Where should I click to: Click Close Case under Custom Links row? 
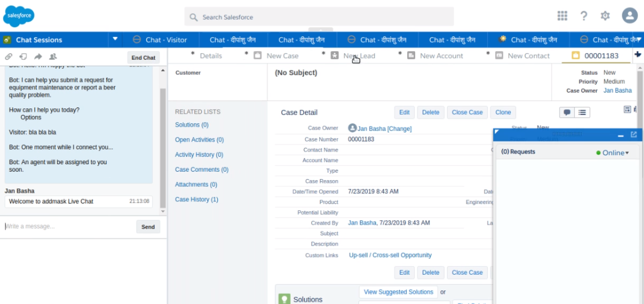coord(467,273)
